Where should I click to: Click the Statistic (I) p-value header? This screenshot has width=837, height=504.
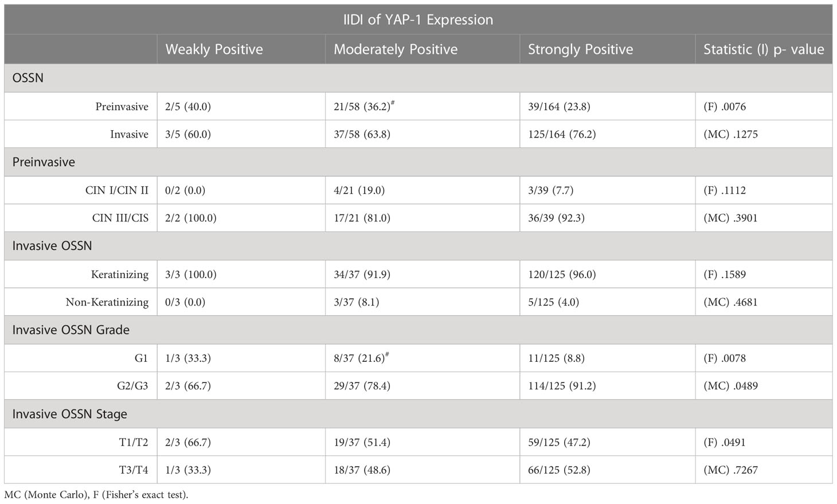pos(764,49)
